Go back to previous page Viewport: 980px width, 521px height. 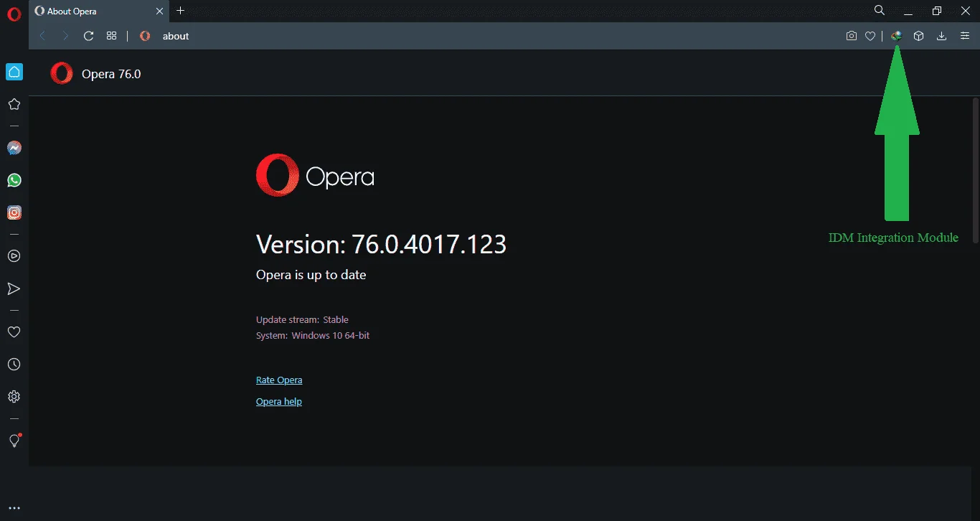tap(42, 36)
